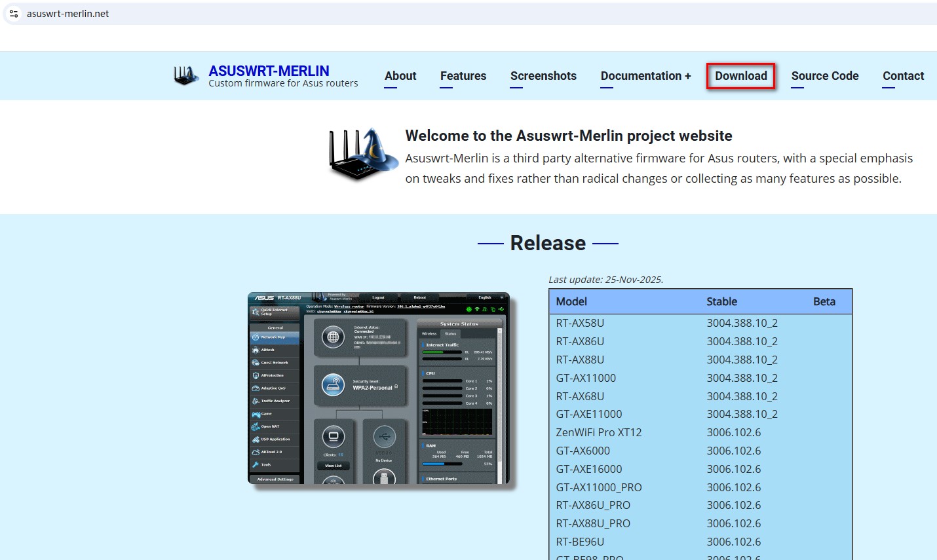Click the RT-AX88U interface screenshot thumbnail
937x560 pixels.
(379, 388)
